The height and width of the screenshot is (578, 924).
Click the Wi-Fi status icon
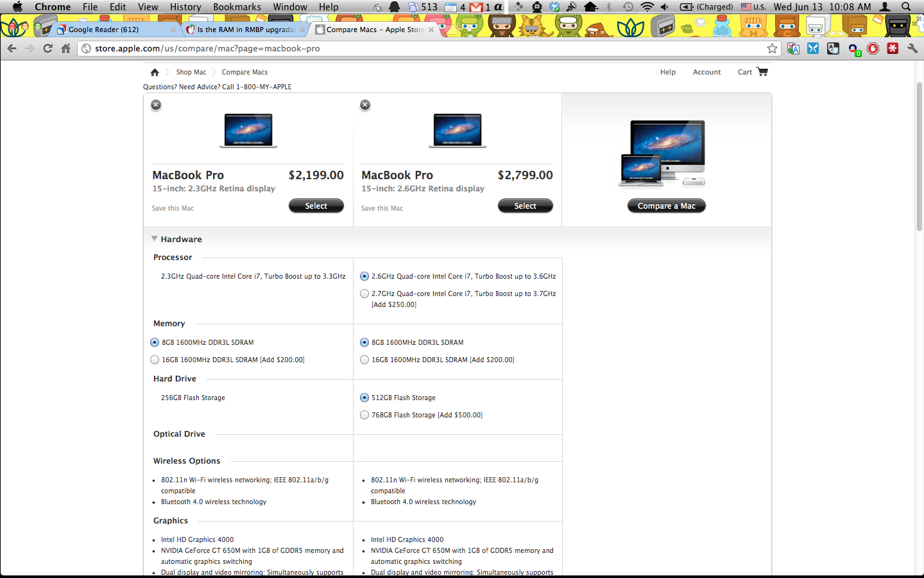click(647, 6)
